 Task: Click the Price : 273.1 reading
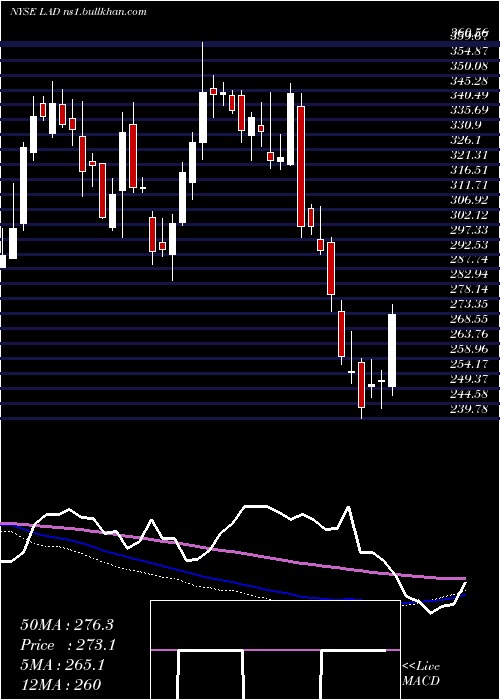68,645
